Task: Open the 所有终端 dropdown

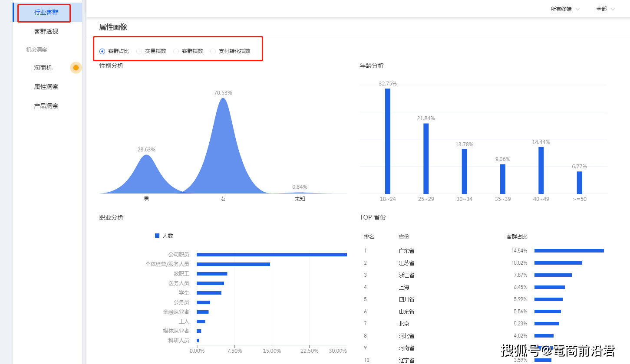Action: click(x=565, y=9)
